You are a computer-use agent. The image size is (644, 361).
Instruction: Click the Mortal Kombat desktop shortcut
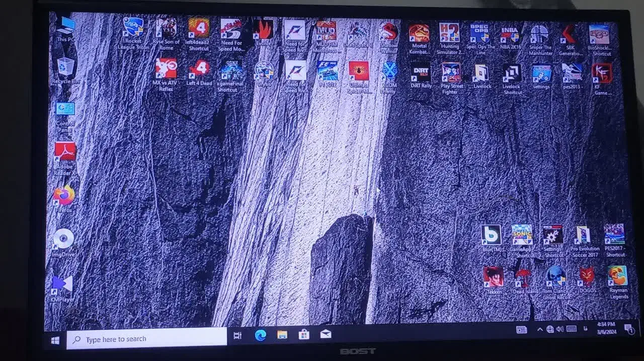click(x=419, y=34)
